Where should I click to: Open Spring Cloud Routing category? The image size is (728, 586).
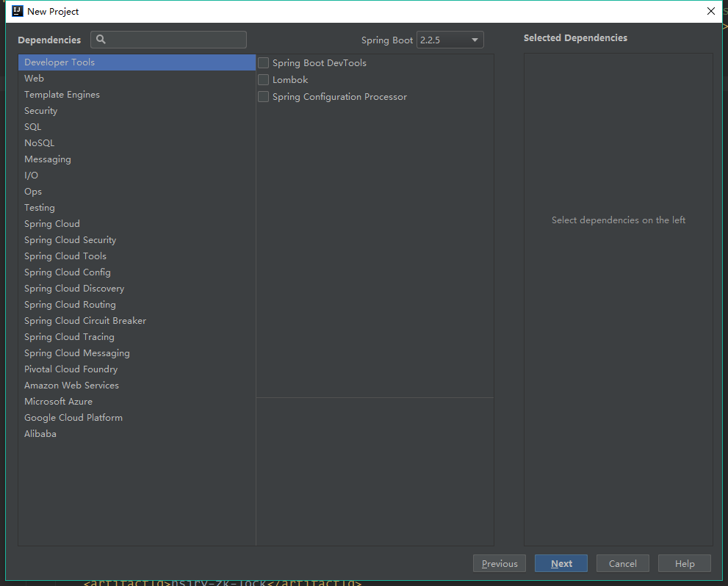pyautogui.click(x=137, y=304)
